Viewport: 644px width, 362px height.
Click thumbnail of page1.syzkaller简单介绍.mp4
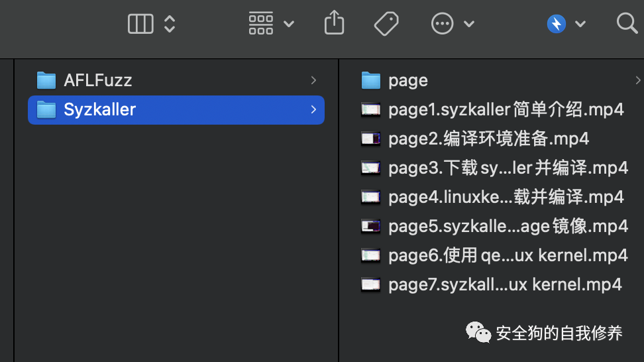[371, 109]
